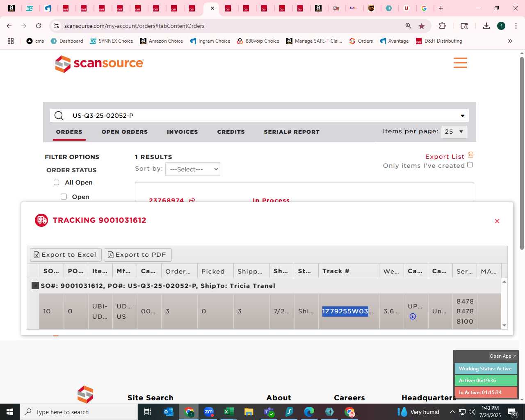
Task: Expand the search box dropdown arrow
Action: click(x=463, y=116)
